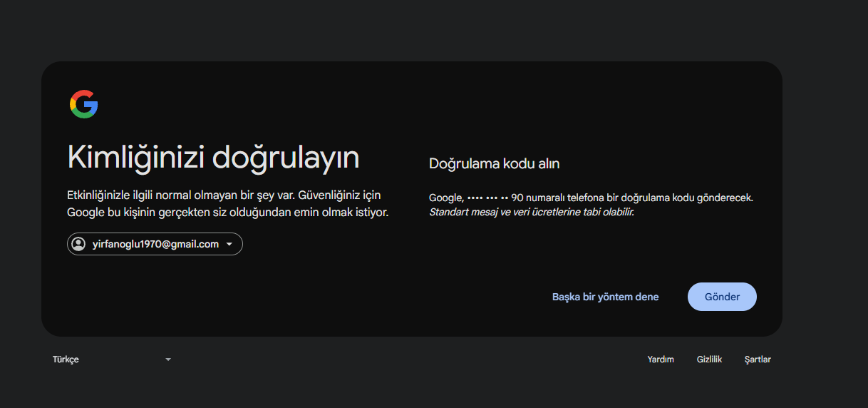Click the Gönder button
This screenshot has width=868, height=408.
(x=722, y=297)
